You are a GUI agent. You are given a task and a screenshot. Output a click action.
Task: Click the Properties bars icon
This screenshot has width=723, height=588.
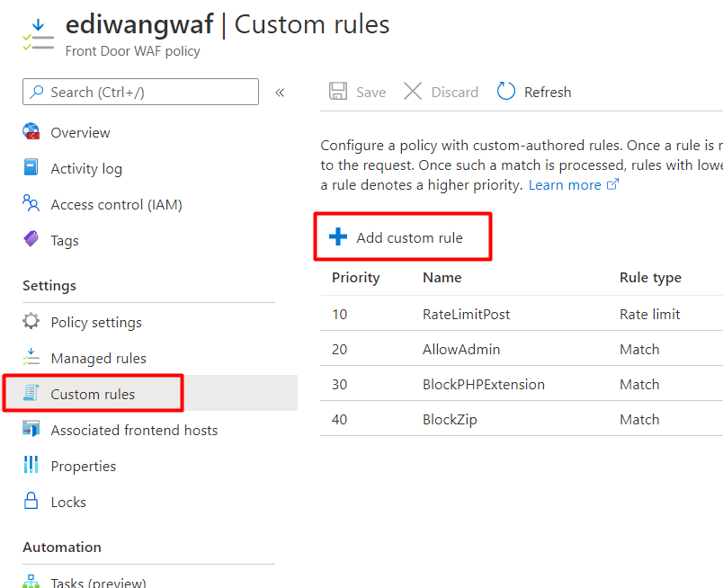pos(31,465)
